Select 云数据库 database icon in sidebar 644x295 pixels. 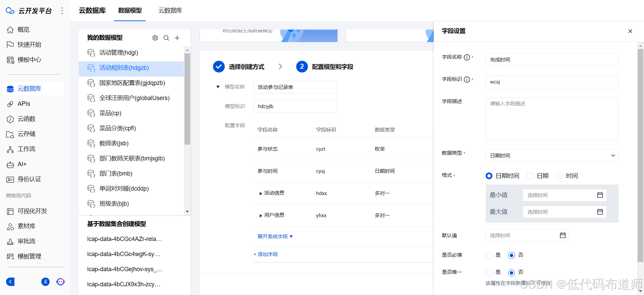point(10,89)
